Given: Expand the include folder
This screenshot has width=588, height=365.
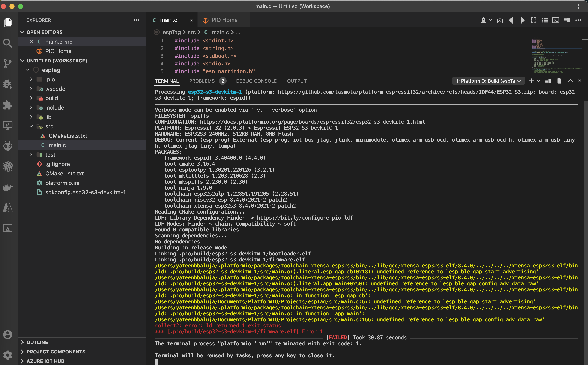Looking at the screenshot, I should [x=31, y=107].
